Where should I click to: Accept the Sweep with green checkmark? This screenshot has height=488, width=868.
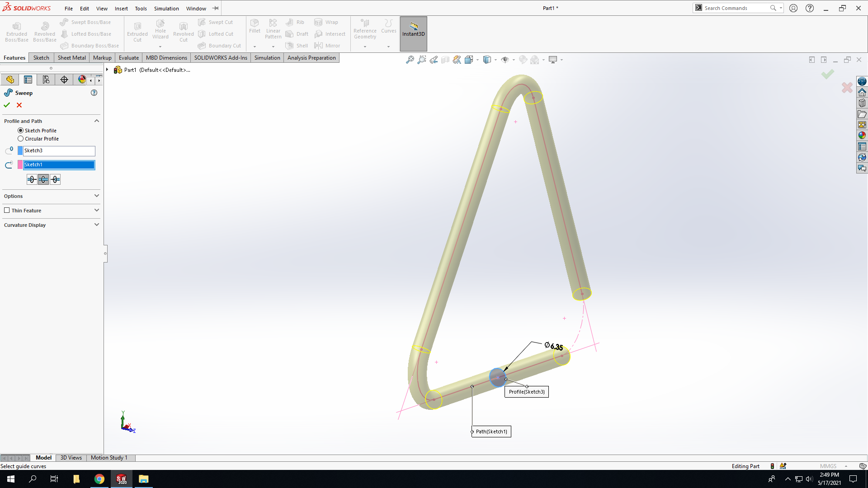pyautogui.click(x=7, y=105)
